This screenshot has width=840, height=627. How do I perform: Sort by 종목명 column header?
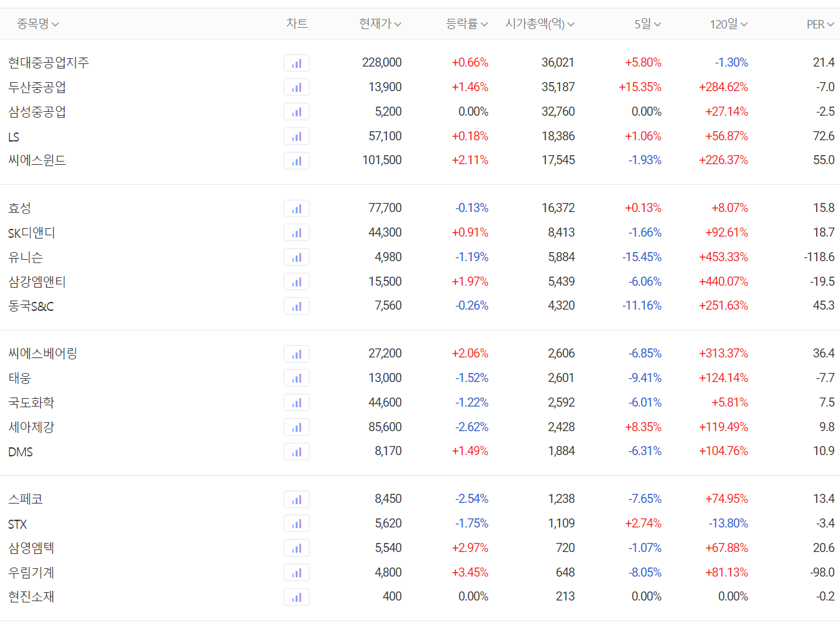[37, 24]
